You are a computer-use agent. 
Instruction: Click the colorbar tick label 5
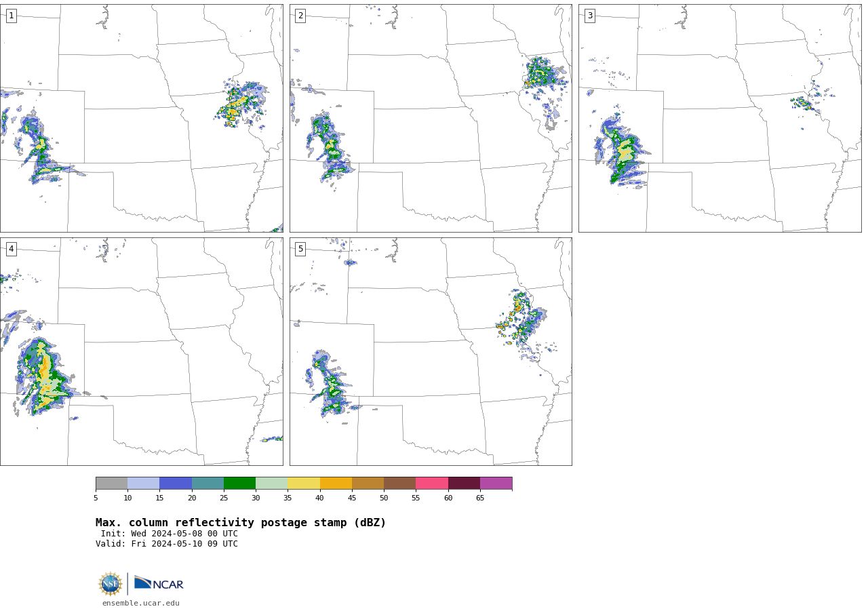96,498
